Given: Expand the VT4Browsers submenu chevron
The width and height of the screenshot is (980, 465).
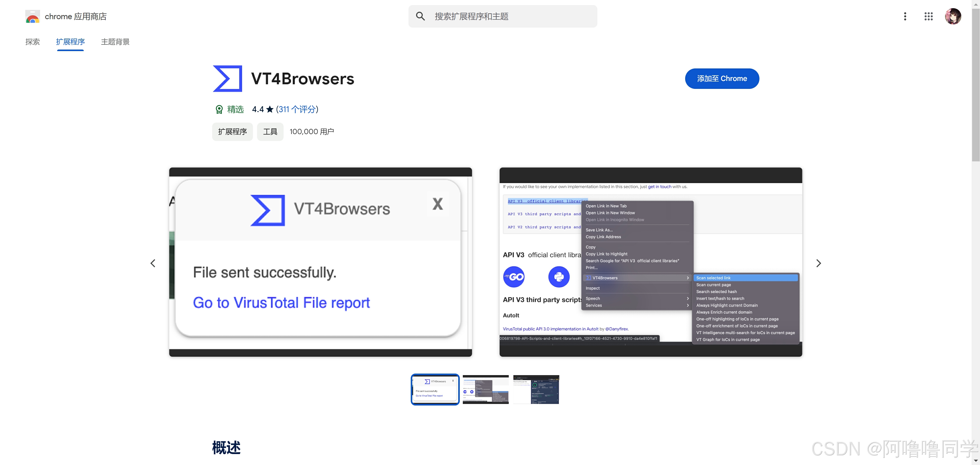Looking at the screenshot, I should tap(687, 278).
